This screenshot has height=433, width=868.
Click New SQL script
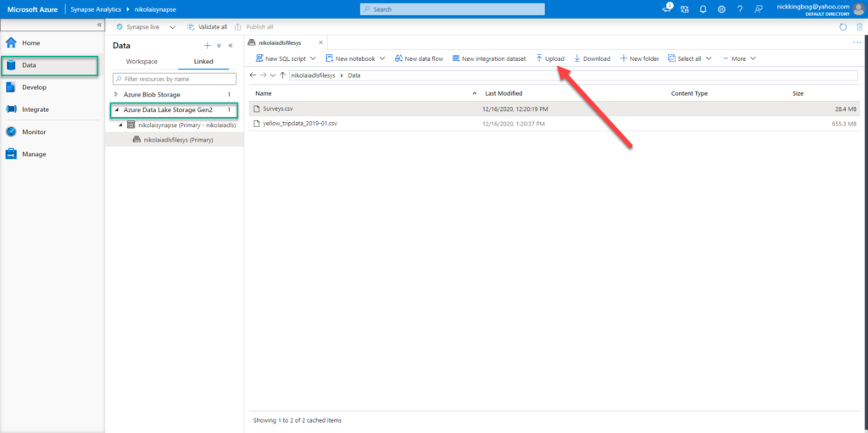pyautogui.click(x=281, y=58)
